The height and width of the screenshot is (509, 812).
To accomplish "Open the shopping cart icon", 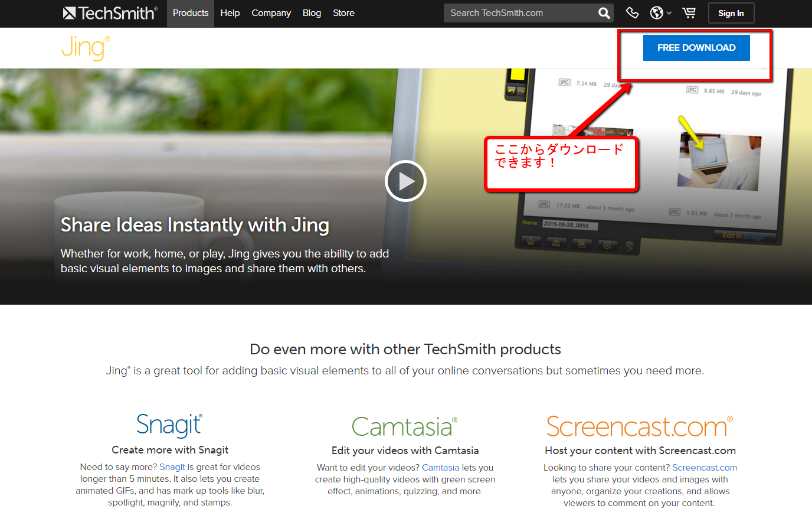I will coord(689,13).
